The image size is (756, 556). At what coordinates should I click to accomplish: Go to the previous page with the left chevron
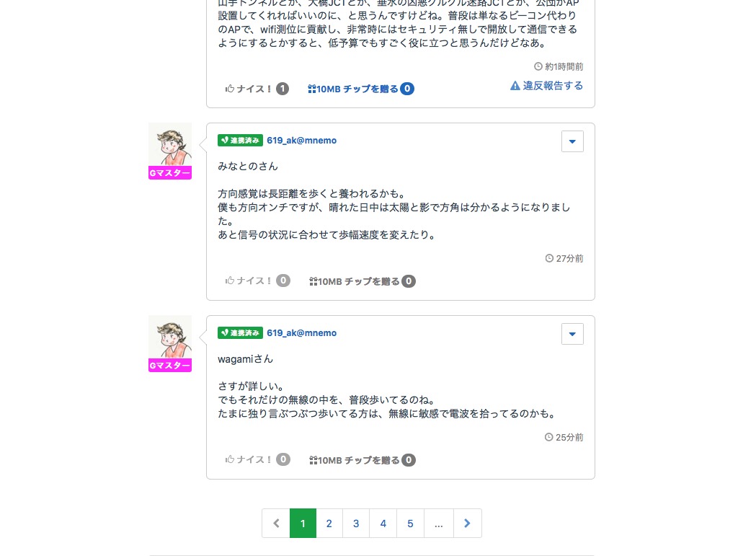click(x=276, y=524)
